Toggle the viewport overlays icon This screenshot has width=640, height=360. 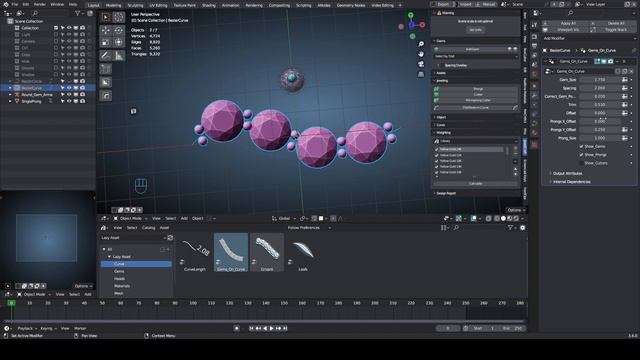pyautogui.click(x=473, y=219)
